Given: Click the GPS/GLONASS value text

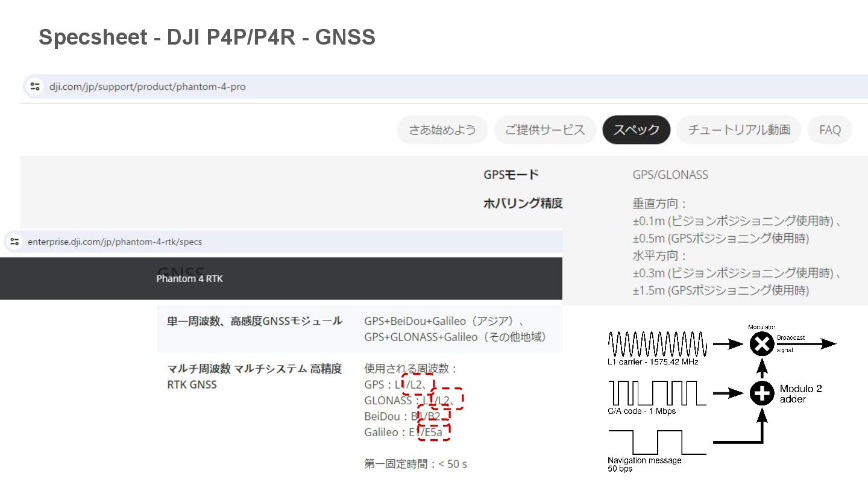Looking at the screenshot, I should pos(670,175).
